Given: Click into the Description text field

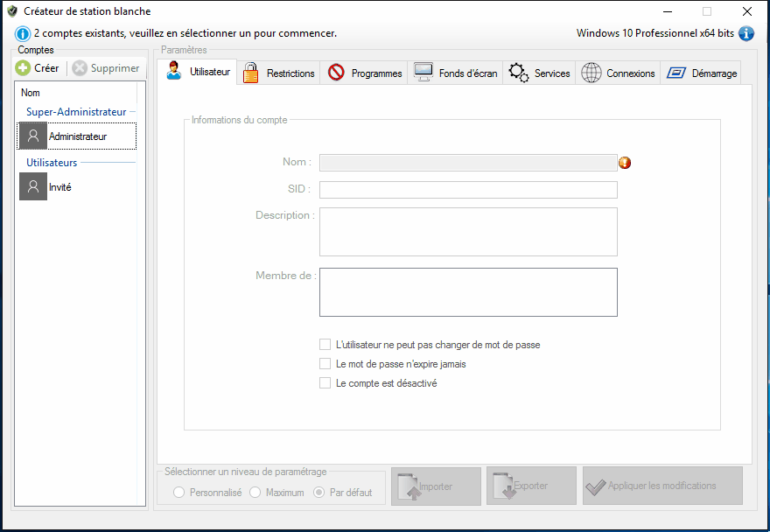Looking at the screenshot, I should click(468, 232).
